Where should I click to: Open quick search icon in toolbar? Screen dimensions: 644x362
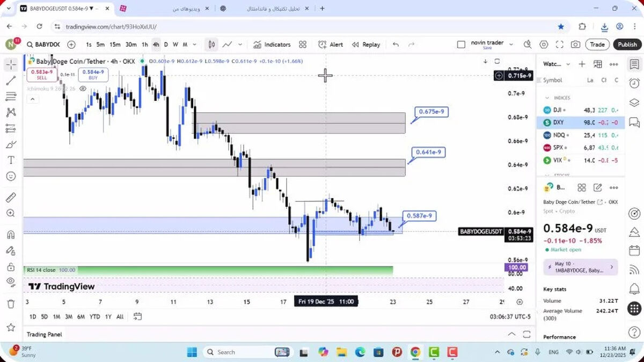click(528, 45)
